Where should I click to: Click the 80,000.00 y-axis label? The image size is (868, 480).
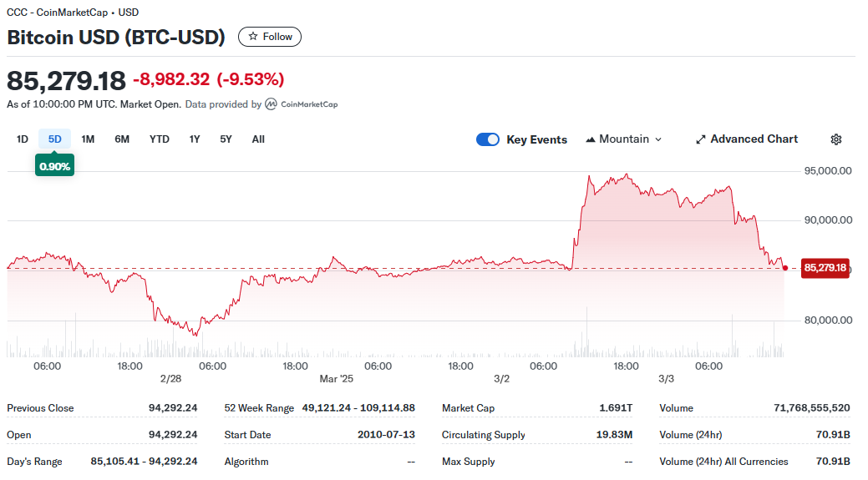click(x=828, y=321)
